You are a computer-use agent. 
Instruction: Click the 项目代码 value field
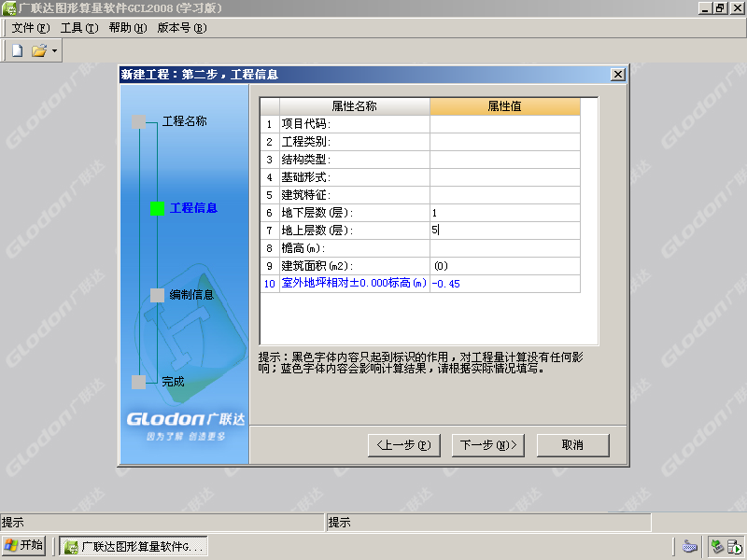[x=505, y=124]
